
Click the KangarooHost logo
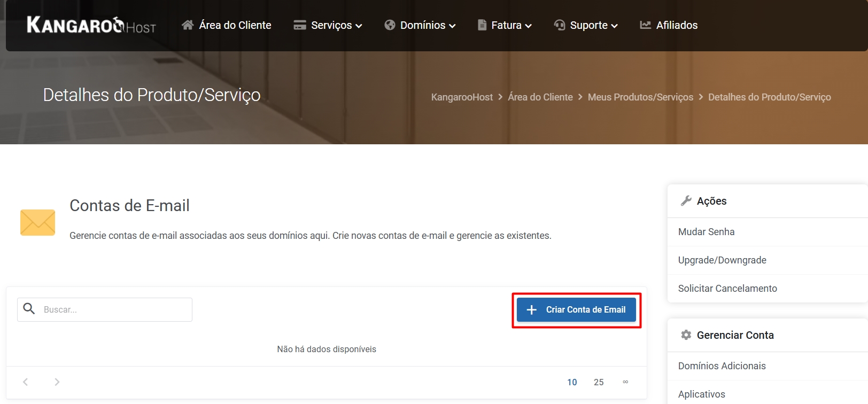pyautogui.click(x=91, y=25)
